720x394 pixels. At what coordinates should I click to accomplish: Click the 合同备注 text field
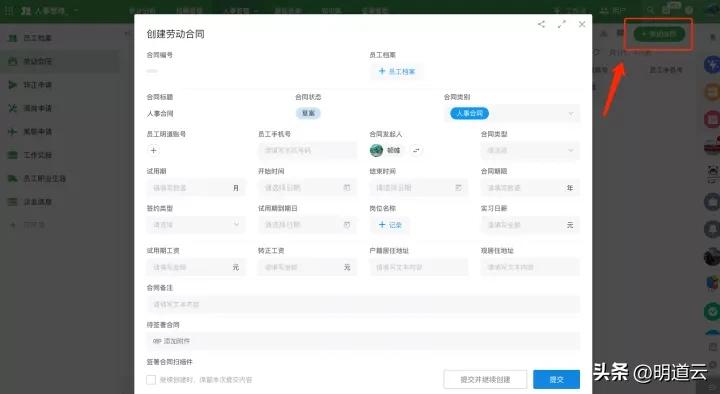tap(363, 304)
